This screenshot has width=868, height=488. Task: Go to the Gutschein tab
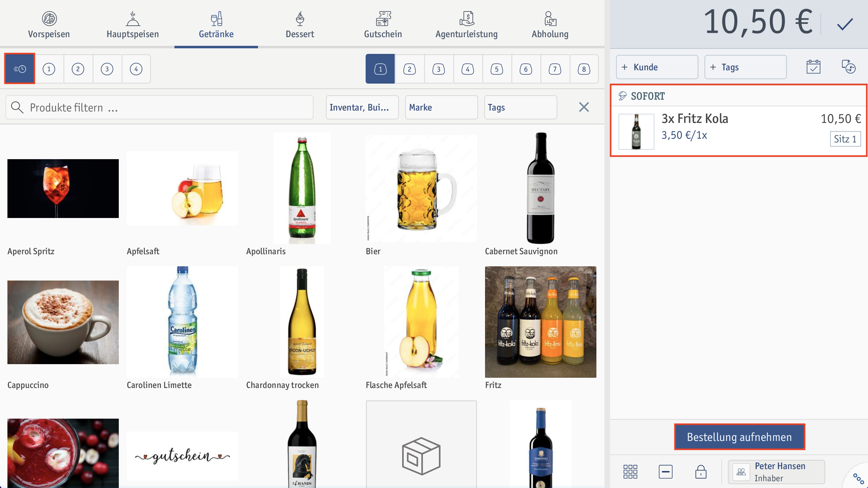pyautogui.click(x=383, y=25)
